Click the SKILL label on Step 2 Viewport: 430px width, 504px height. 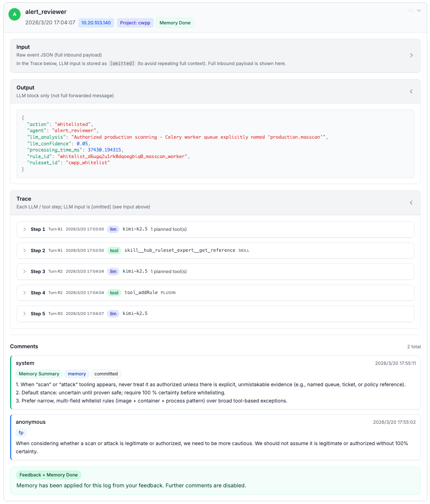(244, 251)
